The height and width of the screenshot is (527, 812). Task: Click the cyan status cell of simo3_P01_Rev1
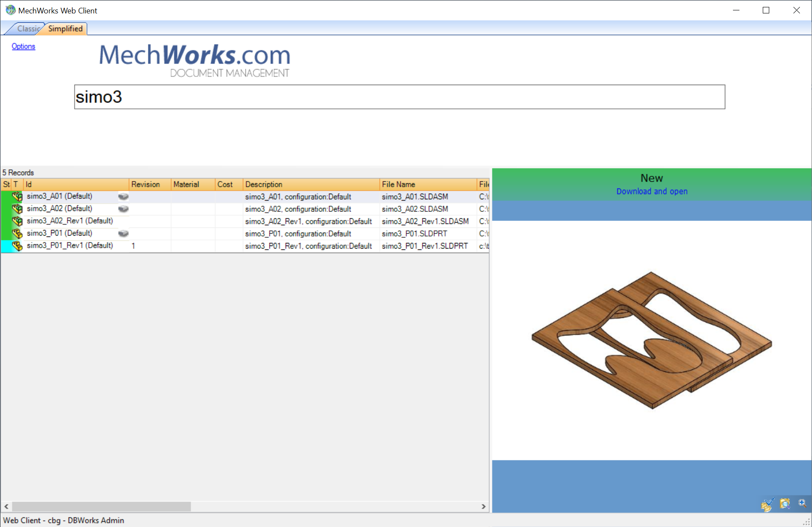click(6, 246)
